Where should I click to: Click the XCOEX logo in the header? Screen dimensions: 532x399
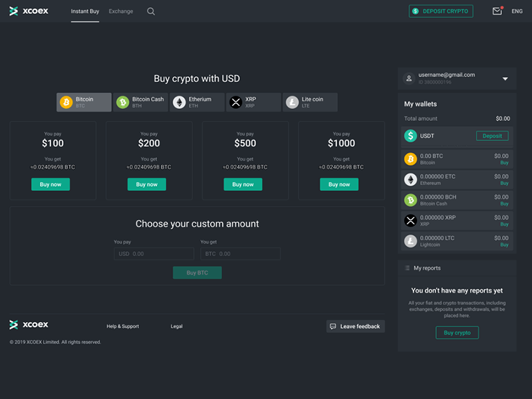click(28, 11)
